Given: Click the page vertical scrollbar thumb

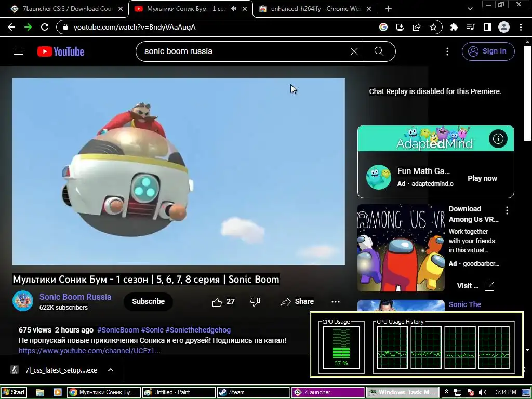Looking at the screenshot, I should click(x=527, y=93).
